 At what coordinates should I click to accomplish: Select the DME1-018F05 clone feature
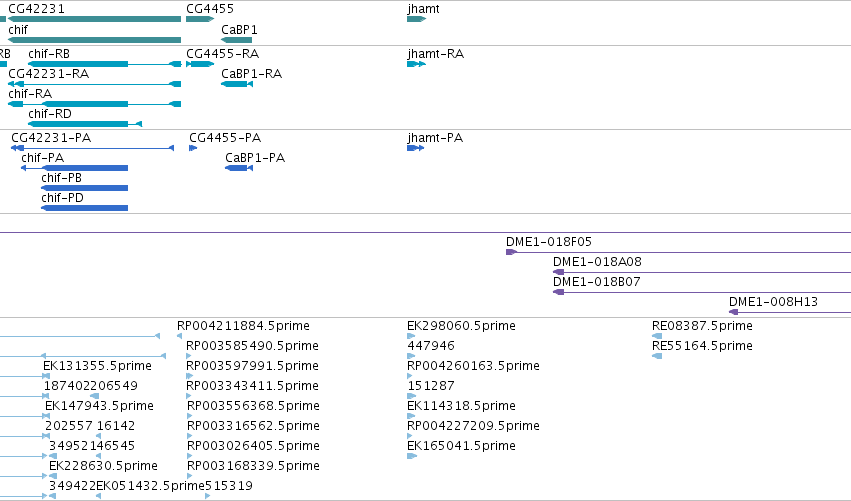(x=678, y=252)
